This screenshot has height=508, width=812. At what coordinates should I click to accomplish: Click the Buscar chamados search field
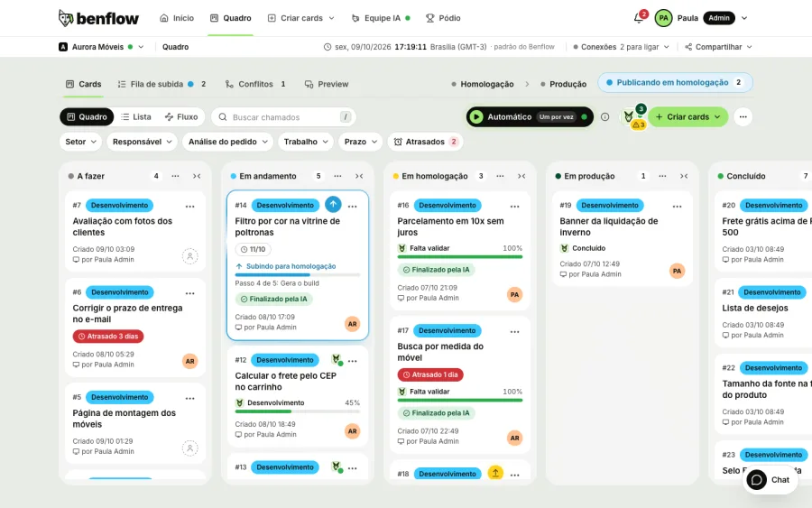[284, 117]
